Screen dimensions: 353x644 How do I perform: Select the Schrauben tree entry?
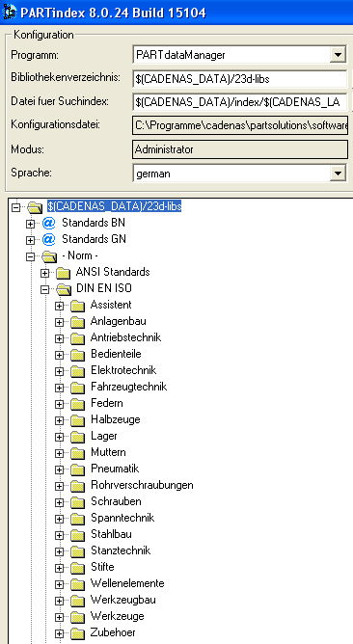(x=117, y=501)
